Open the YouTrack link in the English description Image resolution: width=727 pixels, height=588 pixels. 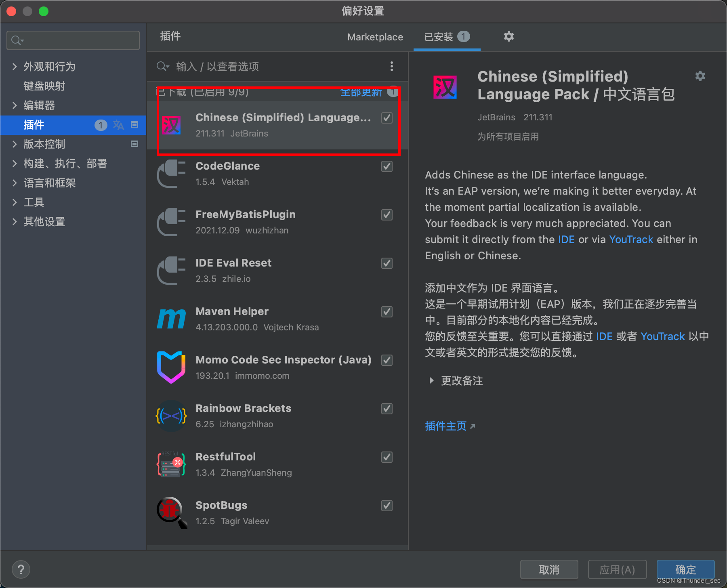pyautogui.click(x=631, y=239)
